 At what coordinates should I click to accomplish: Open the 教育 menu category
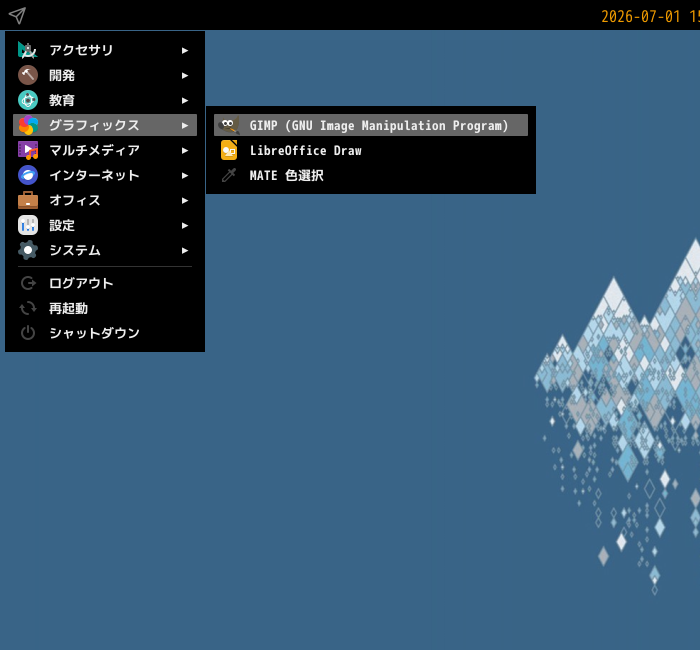pos(105,100)
